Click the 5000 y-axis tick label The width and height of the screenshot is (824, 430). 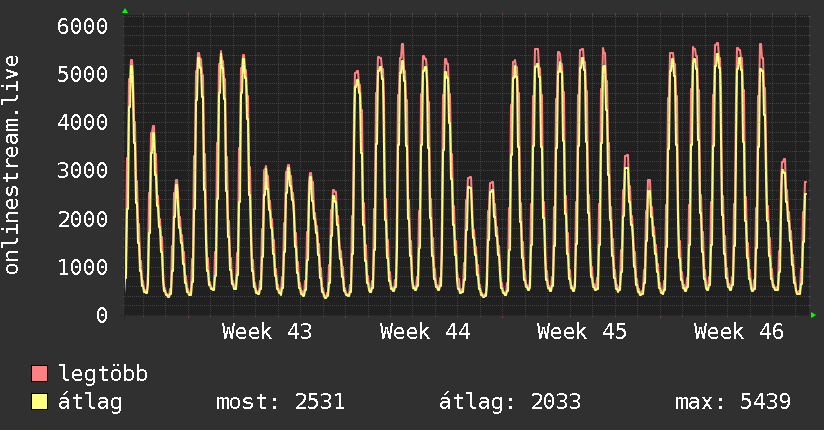pyautogui.click(x=82, y=74)
